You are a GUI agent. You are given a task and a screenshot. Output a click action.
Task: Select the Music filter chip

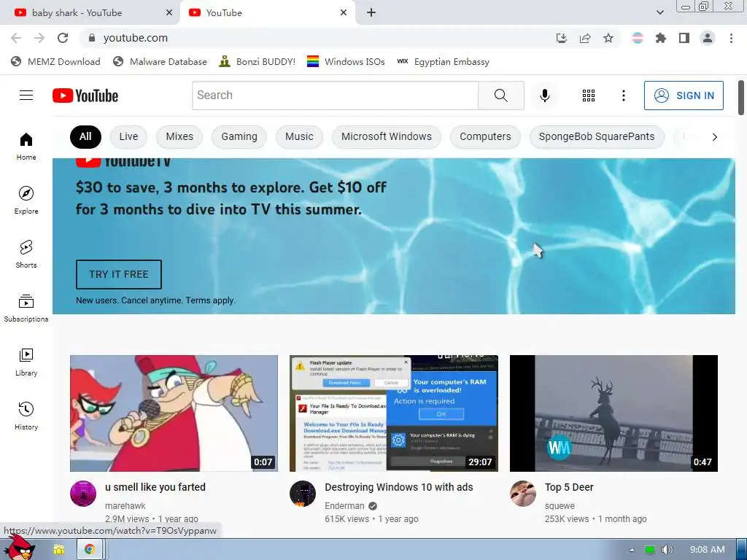coord(299,136)
